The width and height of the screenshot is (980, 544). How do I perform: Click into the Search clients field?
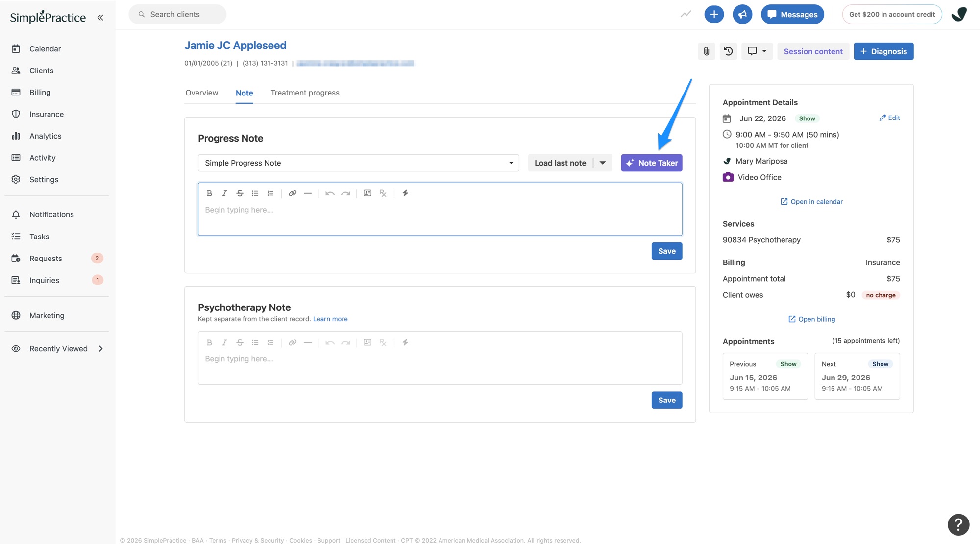tap(177, 14)
